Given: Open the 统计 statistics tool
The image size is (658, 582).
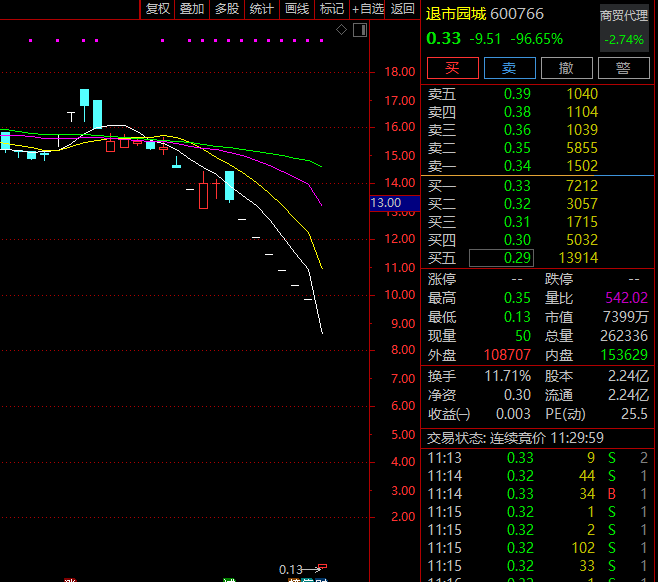Looking at the screenshot, I should tap(261, 9).
